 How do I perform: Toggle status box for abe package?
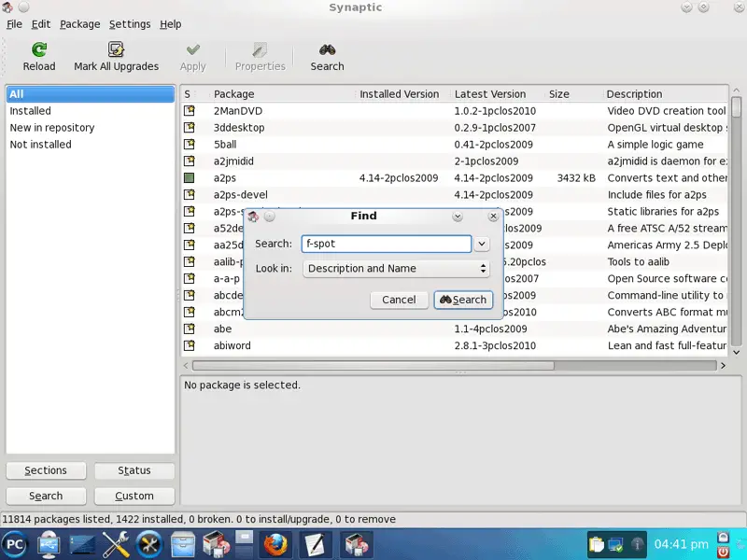pyautogui.click(x=190, y=329)
